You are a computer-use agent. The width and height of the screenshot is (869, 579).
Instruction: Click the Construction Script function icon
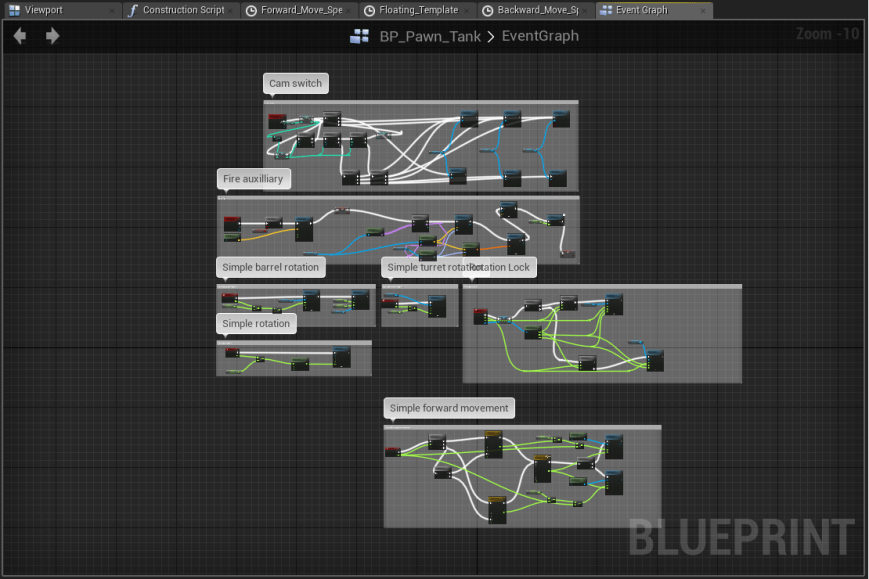(x=132, y=10)
